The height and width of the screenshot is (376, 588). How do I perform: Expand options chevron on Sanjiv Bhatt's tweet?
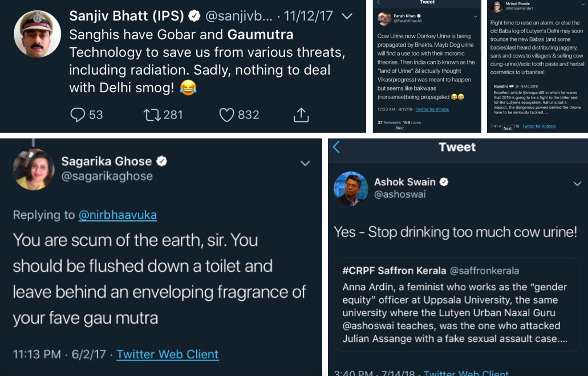(347, 16)
